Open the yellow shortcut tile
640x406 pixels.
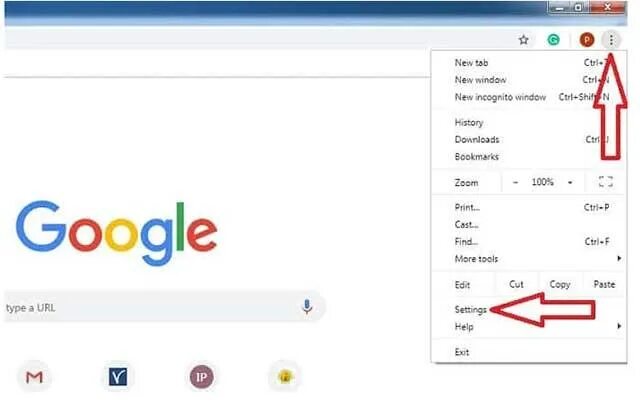pyautogui.click(x=285, y=377)
